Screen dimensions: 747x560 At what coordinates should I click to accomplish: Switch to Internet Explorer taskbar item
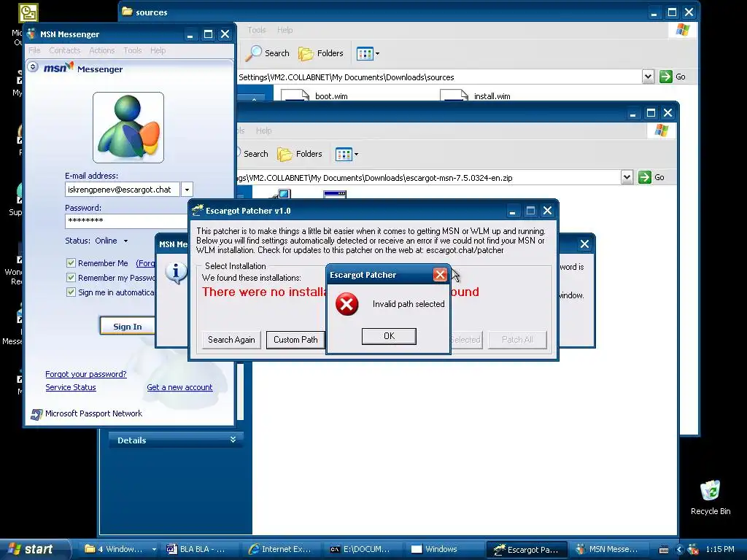point(282,549)
